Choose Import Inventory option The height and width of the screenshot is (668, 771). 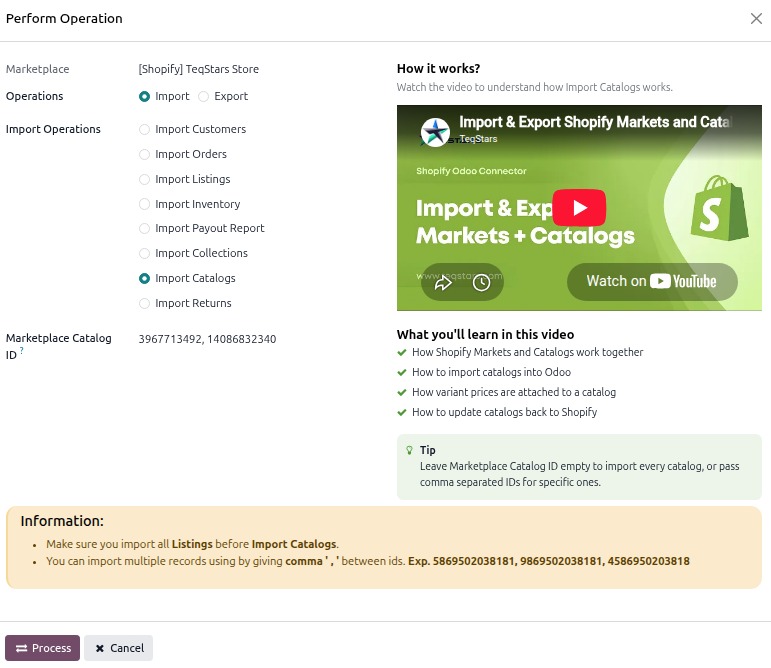144,204
